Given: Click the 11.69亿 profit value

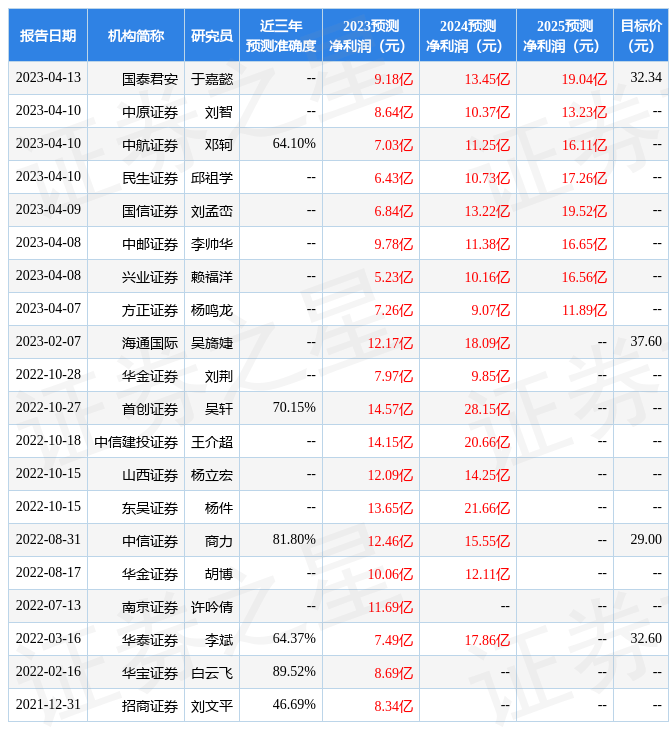Looking at the screenshot, I should coord(390,608).
